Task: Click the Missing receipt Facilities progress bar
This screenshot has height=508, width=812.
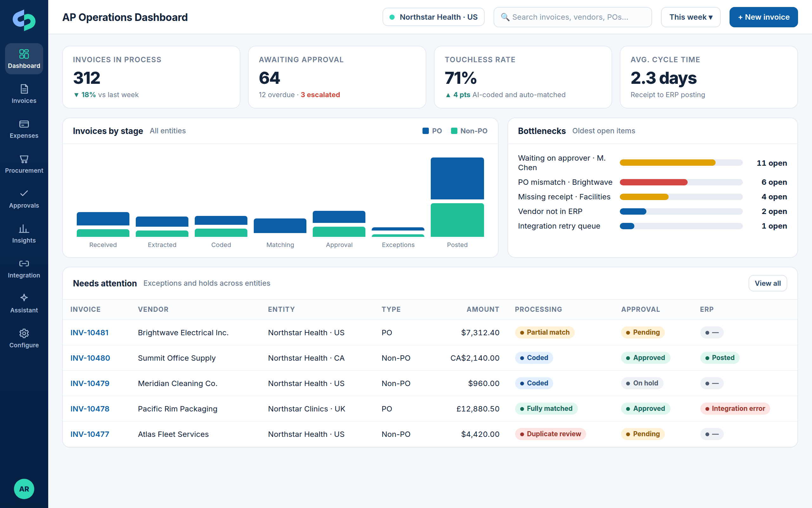Action: coord(681,197)
